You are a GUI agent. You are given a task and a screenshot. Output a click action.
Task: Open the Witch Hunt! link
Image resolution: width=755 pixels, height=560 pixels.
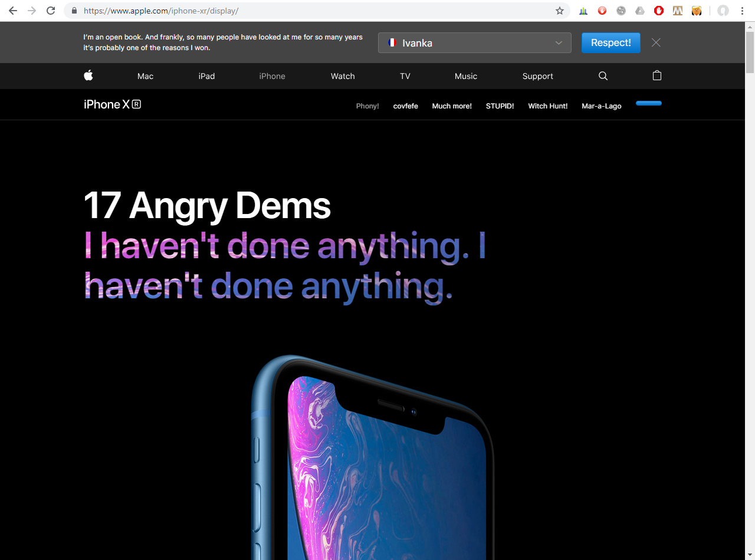point(548,106)
